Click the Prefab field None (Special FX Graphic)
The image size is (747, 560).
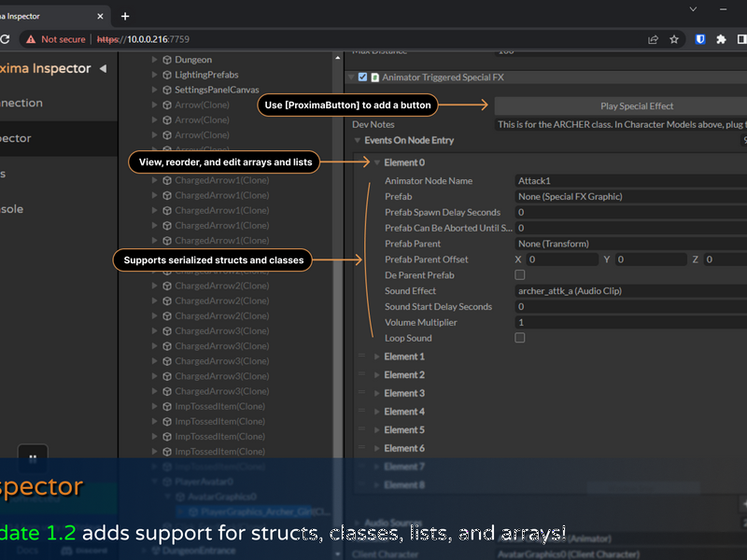point(631,197)
